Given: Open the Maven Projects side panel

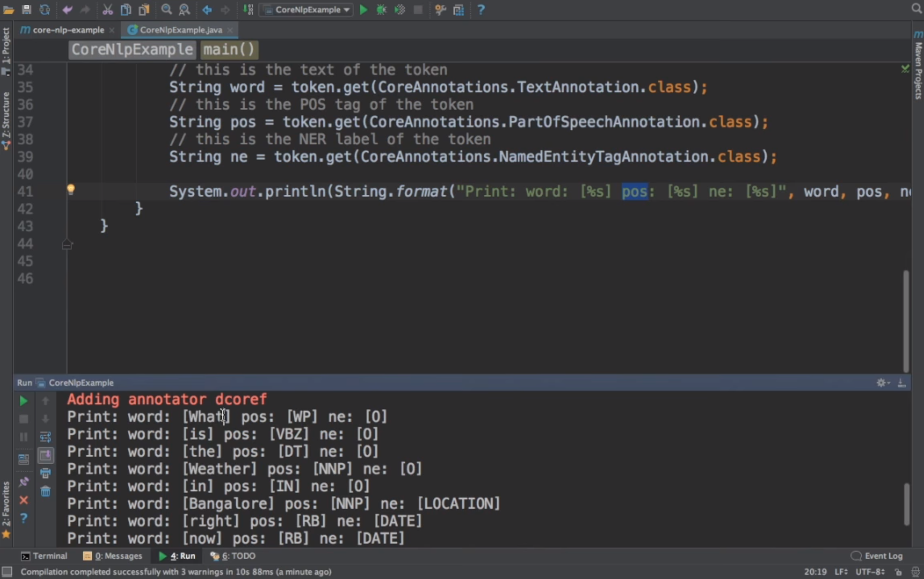Looking at the screenshot, I should point(918,65).
